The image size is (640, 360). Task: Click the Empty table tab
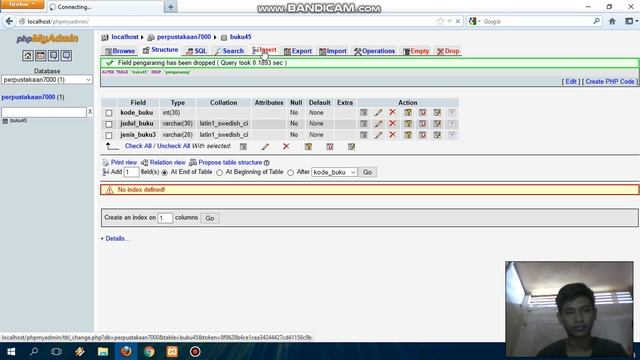tap(416, 51)
